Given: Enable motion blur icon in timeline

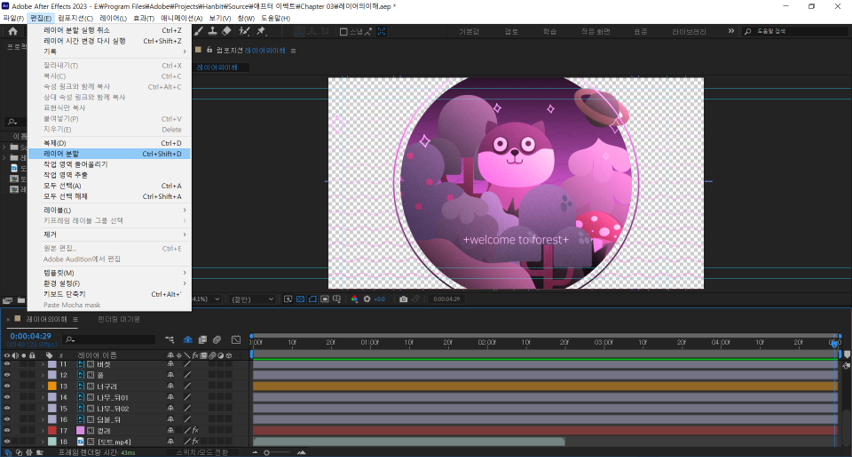Looking at the screenshot, I should [217, 340].
